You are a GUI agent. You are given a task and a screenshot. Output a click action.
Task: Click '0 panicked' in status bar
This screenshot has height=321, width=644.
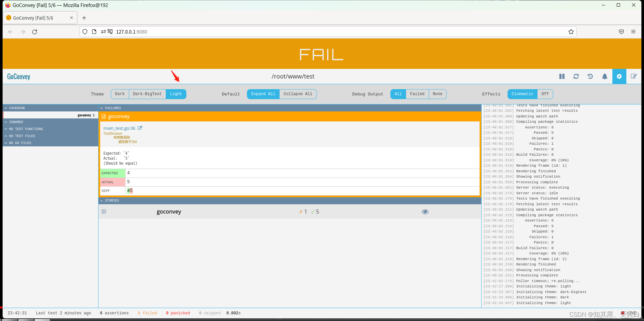pos(178,313)
